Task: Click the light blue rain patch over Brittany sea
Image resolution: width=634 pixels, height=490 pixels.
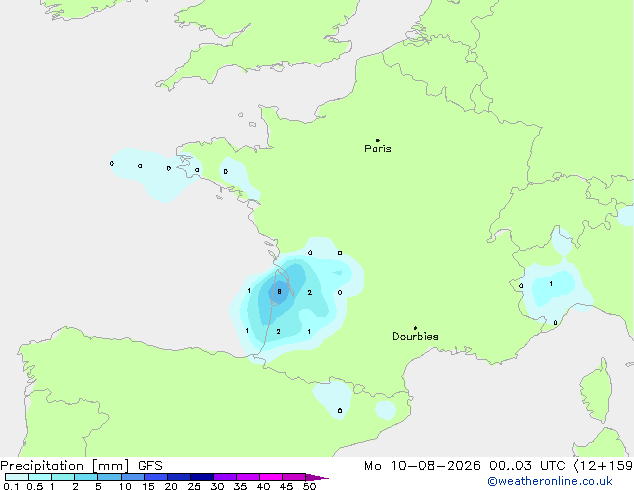Action: 156,174
